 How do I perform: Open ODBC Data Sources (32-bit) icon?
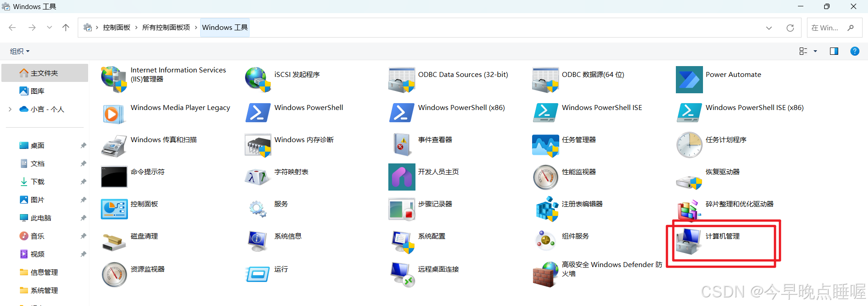click(401, 80)
